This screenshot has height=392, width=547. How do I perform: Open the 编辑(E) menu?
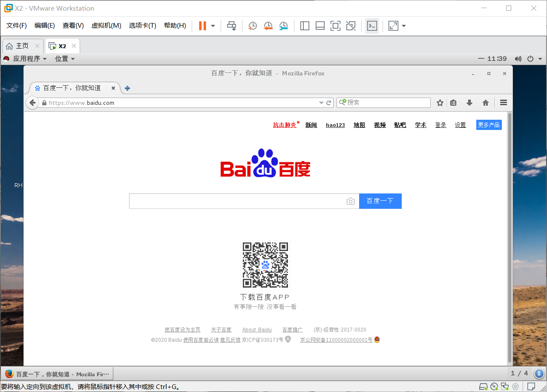coord(45,26)
